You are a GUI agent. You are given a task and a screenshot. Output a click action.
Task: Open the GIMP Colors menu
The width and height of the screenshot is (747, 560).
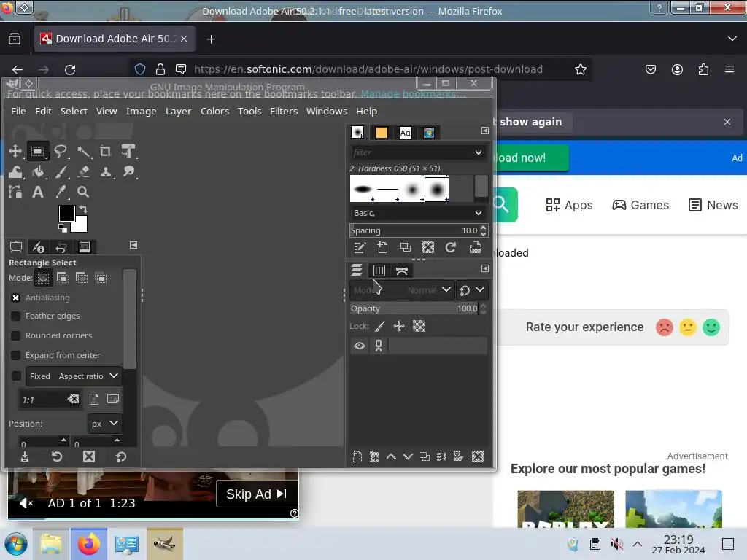(214, 111)
